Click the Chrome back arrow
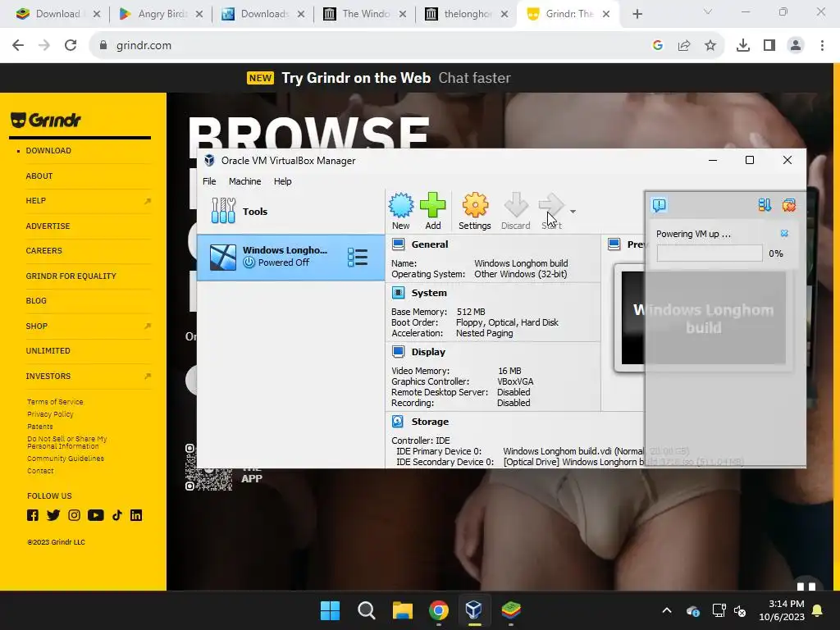840x630 pixels. pos(18,46)
